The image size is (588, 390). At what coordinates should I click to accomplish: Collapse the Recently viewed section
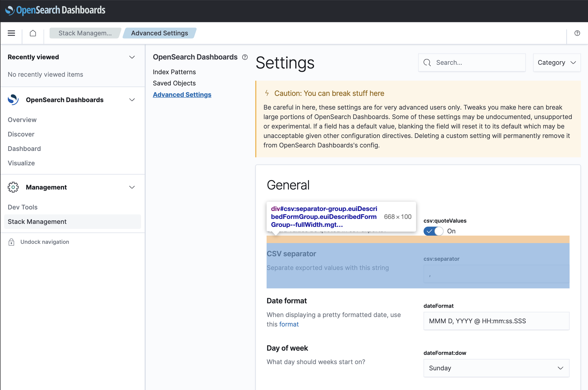click(x=132, y=57)
